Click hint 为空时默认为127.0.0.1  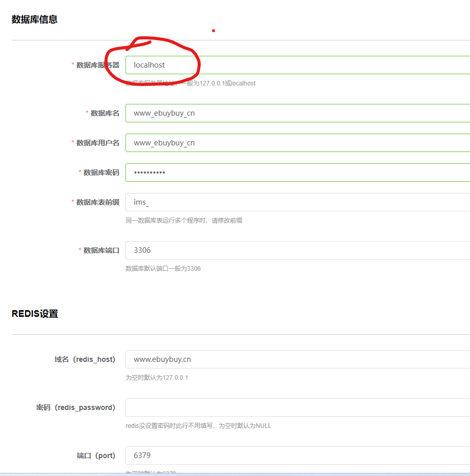tap(157, 378)
